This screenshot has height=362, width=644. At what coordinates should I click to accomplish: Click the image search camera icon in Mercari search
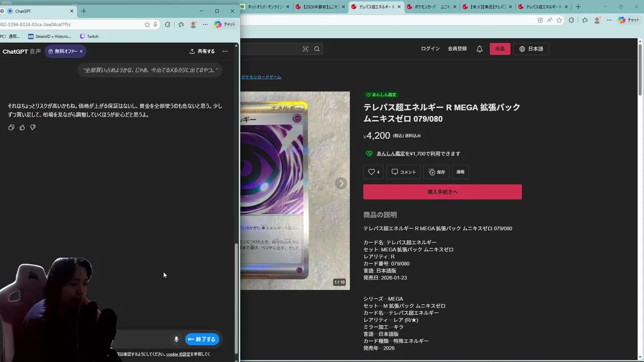coord(305,49)
